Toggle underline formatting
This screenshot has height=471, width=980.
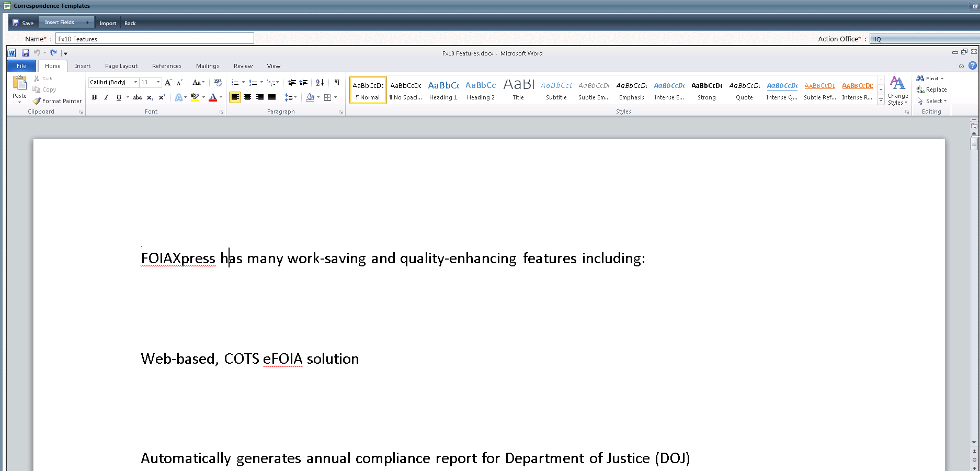tap(119, 97)
